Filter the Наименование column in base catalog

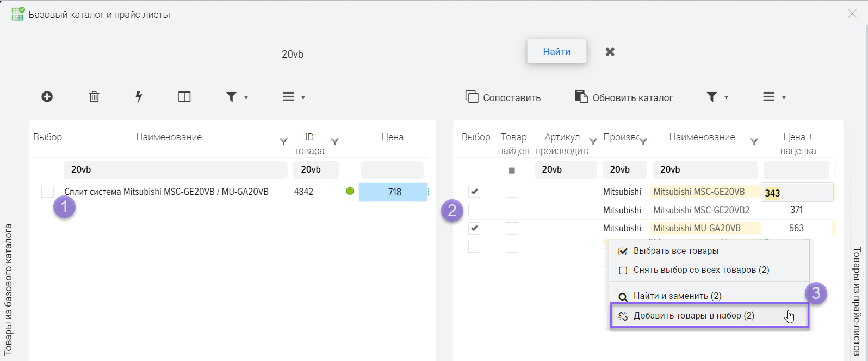[x=283, y=142]
